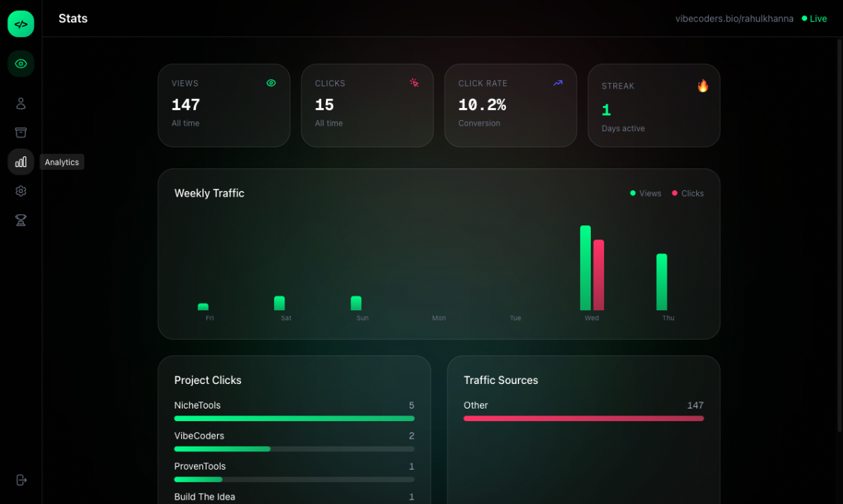Click the eye preview icon in sidebar
This screenshot has height=504, width=843.
20,63
